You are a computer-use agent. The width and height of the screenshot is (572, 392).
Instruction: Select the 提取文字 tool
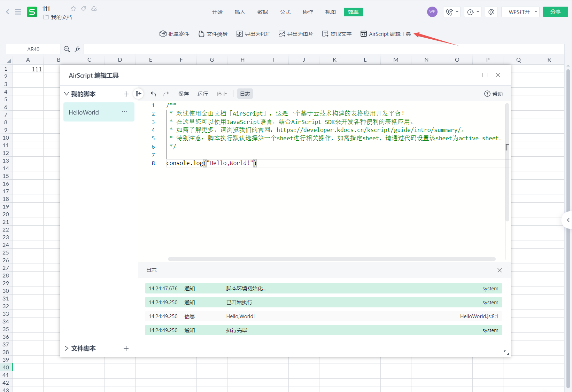[337, 34]
